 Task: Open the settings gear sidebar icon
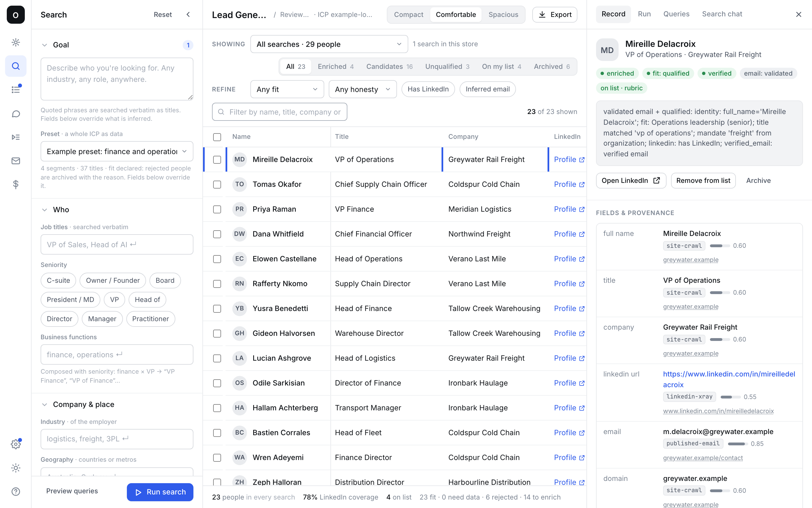[x=16, y=444]
